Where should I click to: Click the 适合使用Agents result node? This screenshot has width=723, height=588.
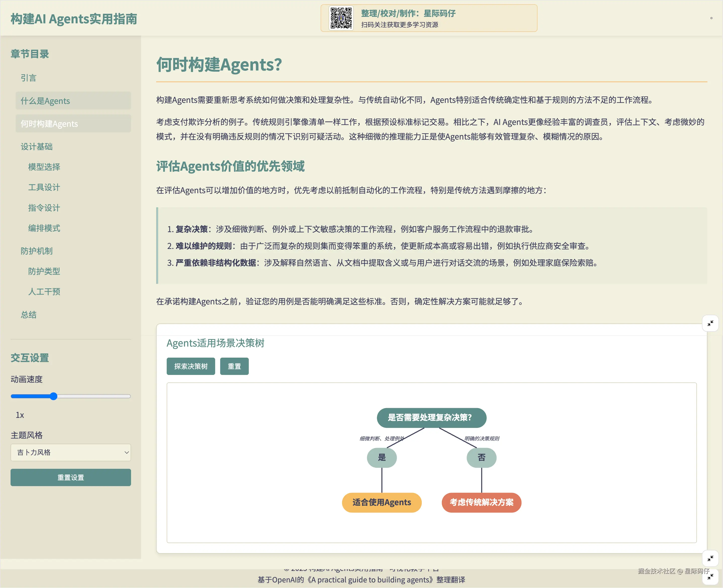coord(382,502)
